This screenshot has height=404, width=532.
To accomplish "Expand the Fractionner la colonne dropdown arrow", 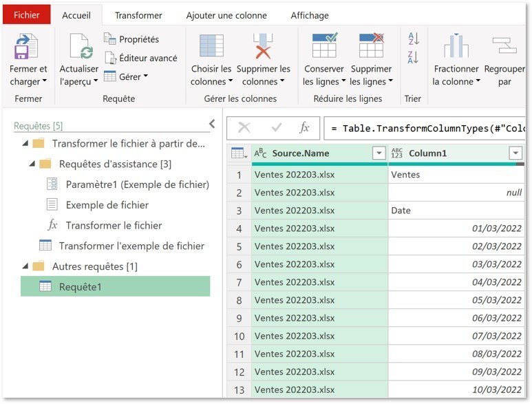I will pyautogui.click(x=478, y=81).
